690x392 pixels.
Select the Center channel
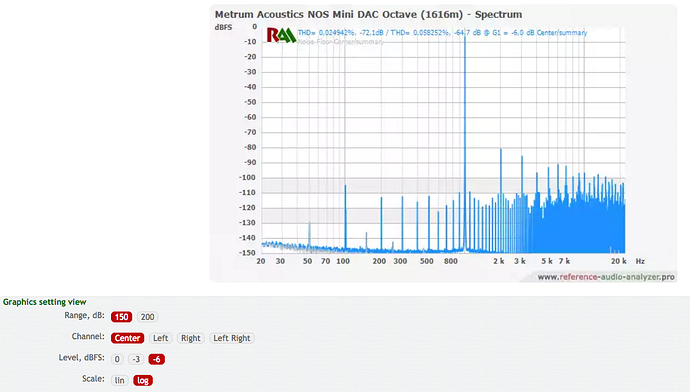click(127, 338)
